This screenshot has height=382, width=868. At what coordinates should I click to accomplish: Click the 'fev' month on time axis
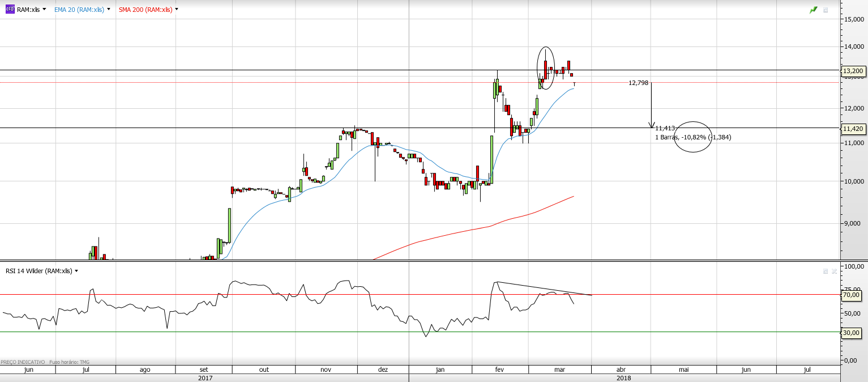coord(499,370)
